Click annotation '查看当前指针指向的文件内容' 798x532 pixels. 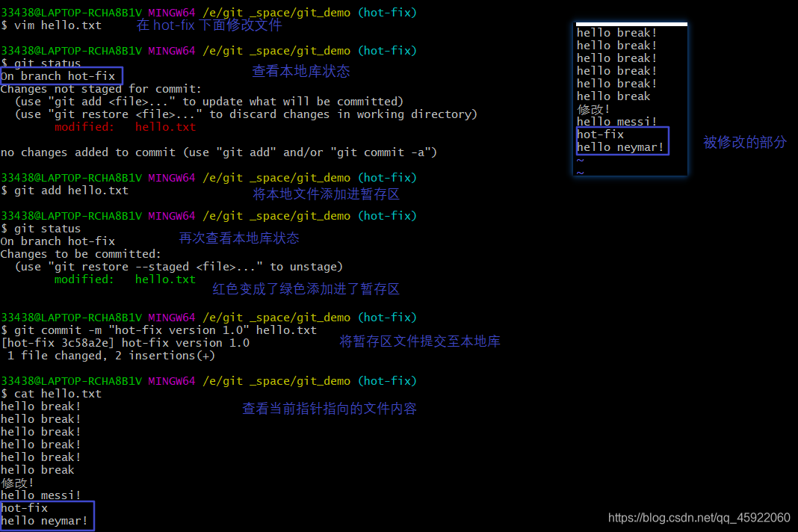pyautogui.click(x=330, y=408)
